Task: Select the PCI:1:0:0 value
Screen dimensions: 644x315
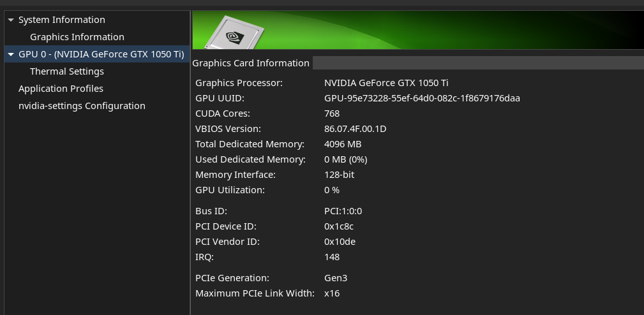Action: coord(343,211)
